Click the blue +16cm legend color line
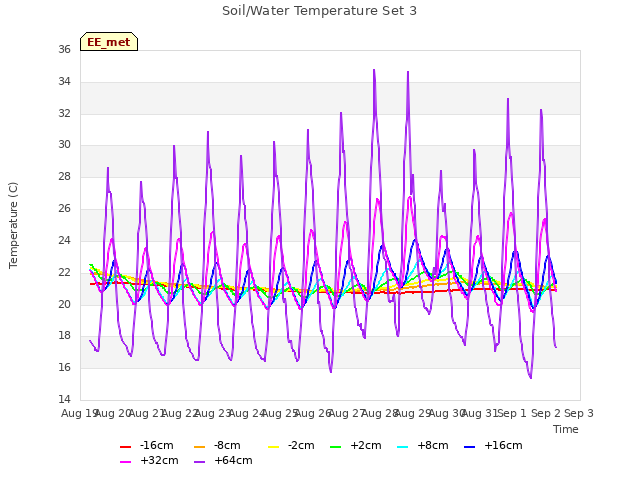 [x=469, y=447]
